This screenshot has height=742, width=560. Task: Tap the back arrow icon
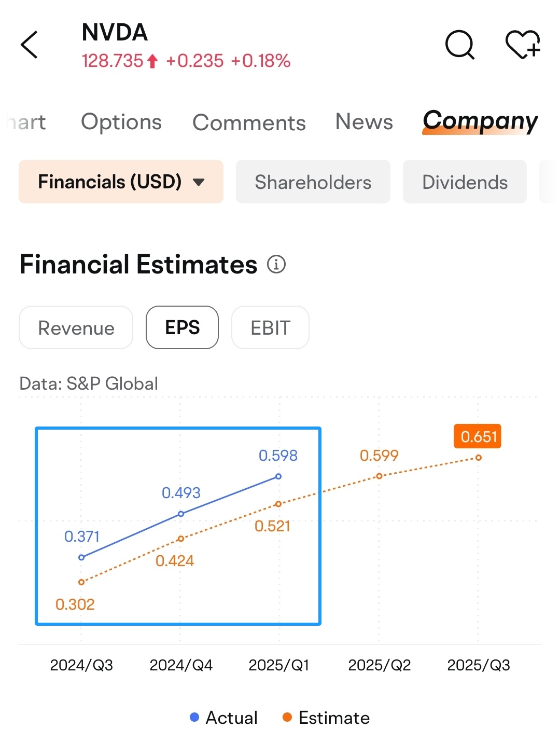29,45
